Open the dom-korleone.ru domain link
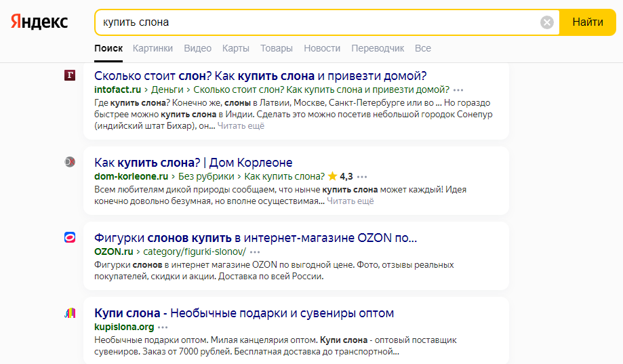This screenshot has width=623, height=364. click(x=131, y=176)
